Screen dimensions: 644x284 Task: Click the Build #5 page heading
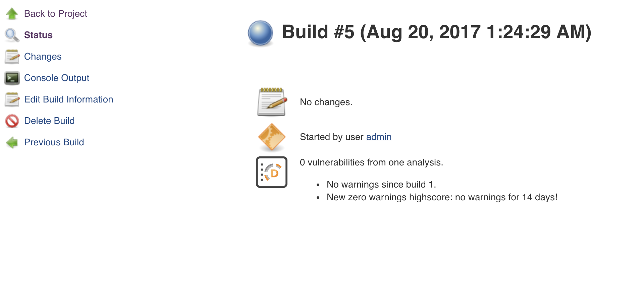(x=436, y=32)
